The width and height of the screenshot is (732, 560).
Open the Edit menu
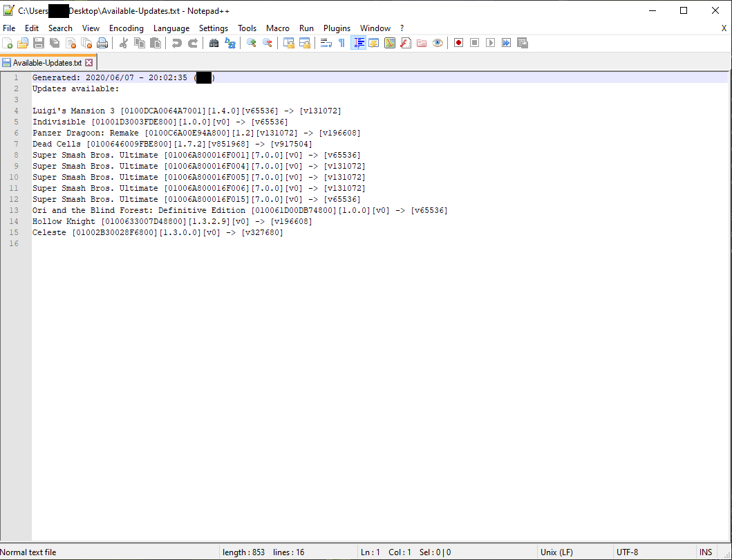click(x=32, y=28)
